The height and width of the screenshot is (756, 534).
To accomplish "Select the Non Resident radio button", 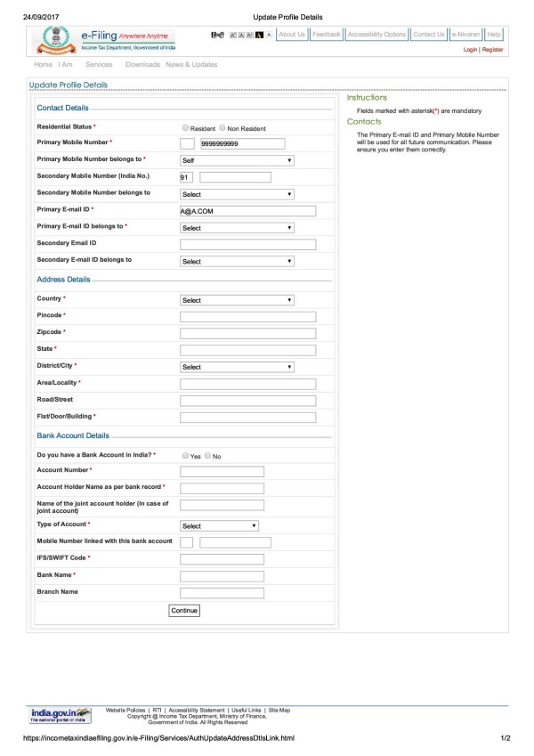I will (x=222, y=128).
